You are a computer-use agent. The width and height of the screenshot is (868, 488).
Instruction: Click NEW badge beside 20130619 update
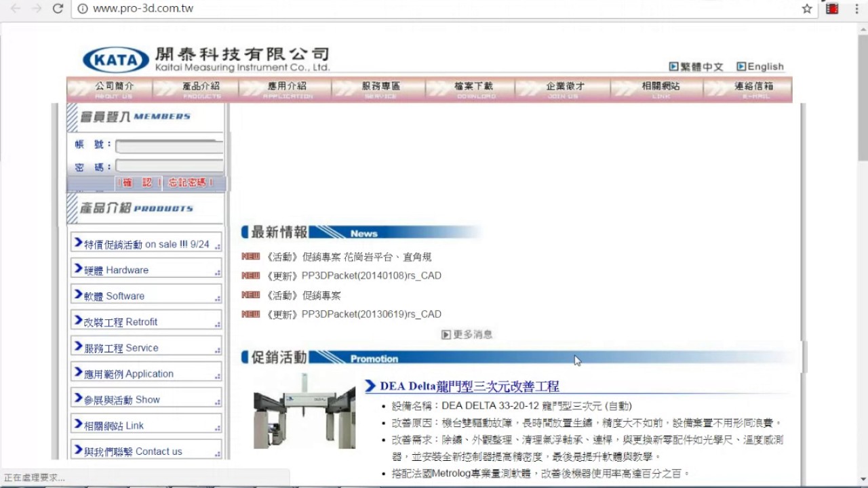(251, 314)
